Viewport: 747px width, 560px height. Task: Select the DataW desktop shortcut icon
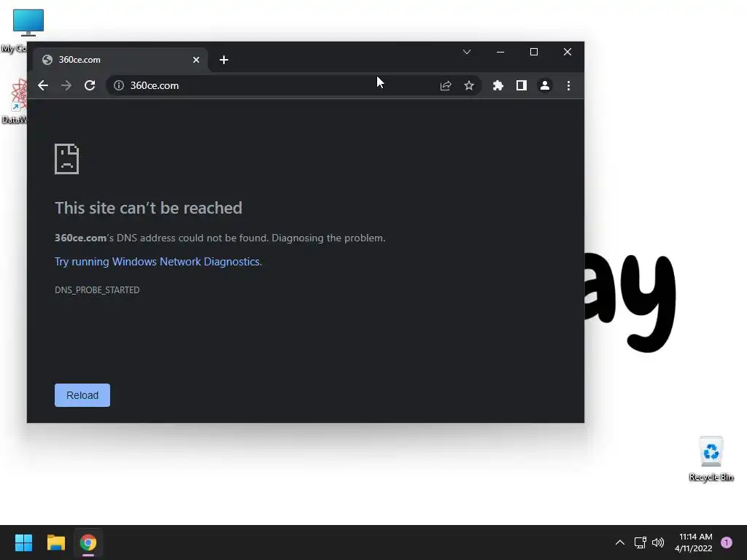(15, 101)
